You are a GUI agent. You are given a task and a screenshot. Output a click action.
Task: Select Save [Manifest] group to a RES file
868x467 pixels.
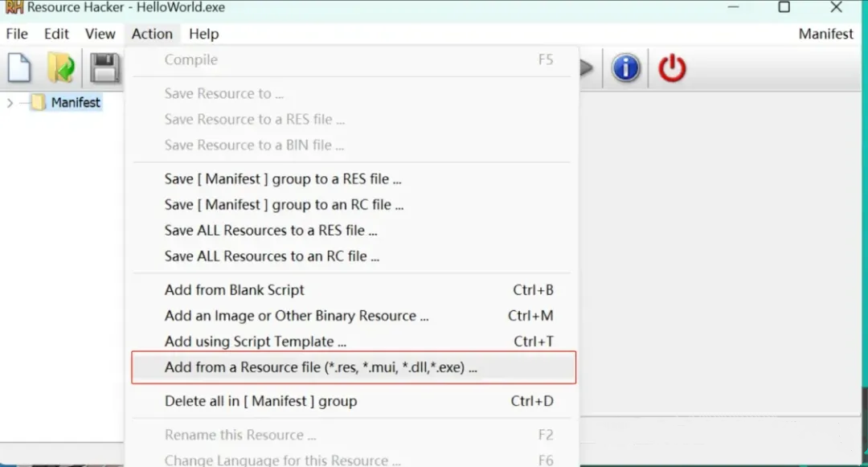pos(353,178)
